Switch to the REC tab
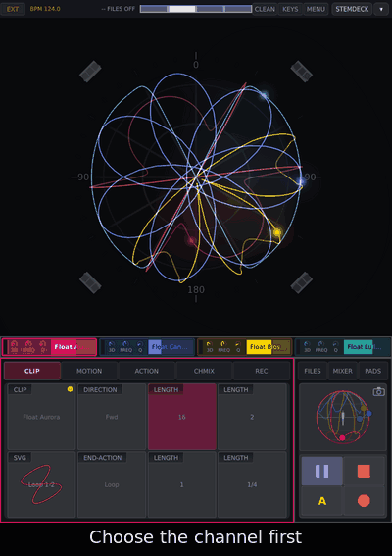 click(x=262, y=371)
